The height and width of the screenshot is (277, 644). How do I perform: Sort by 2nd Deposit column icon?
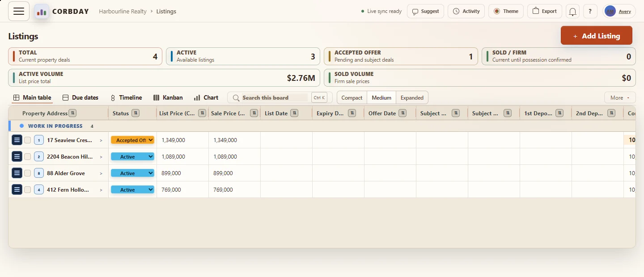[x=611, y=113]
